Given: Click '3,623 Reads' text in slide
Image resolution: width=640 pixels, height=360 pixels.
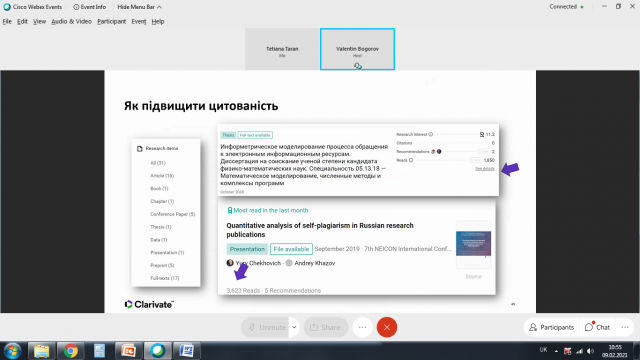Looking at the screenshot, I should point(243,291).
